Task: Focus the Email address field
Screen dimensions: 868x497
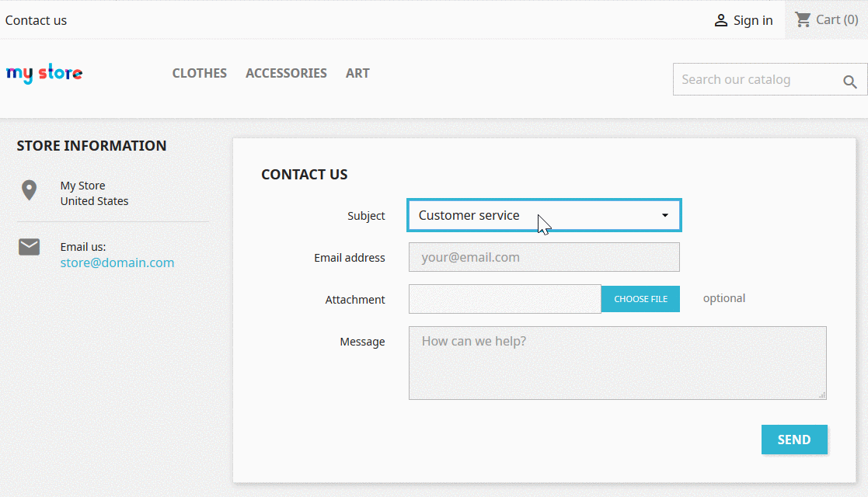Action: point(544,257)
